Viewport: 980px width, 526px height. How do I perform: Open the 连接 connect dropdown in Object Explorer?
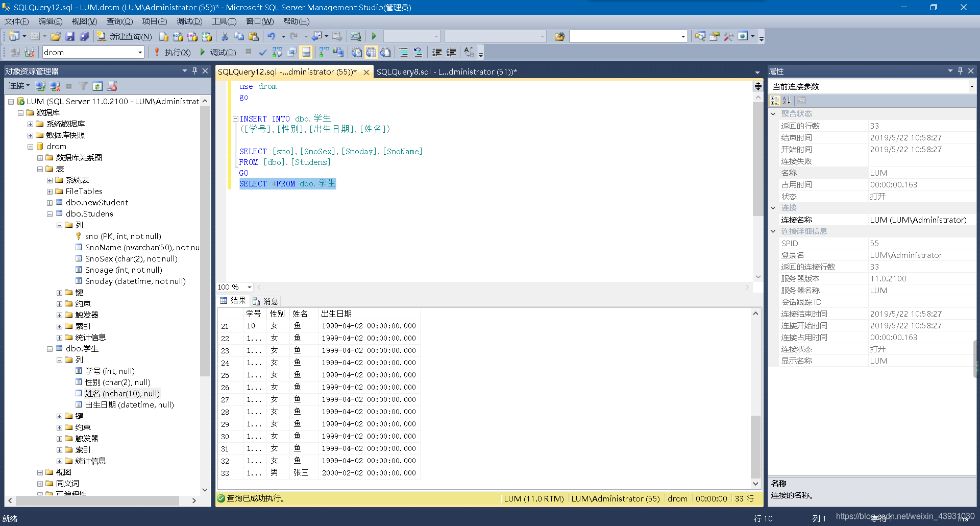pyautogui.click(x=19, y=86)
